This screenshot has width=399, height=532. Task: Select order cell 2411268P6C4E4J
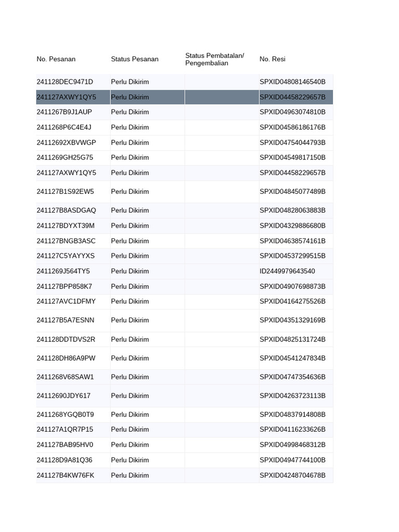64,127
